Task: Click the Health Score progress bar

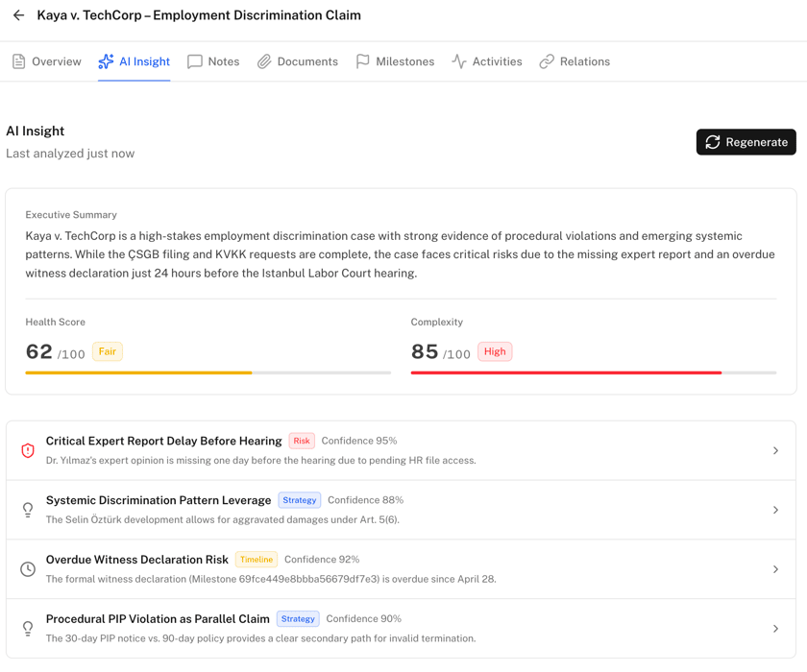Action: [208, 372]
